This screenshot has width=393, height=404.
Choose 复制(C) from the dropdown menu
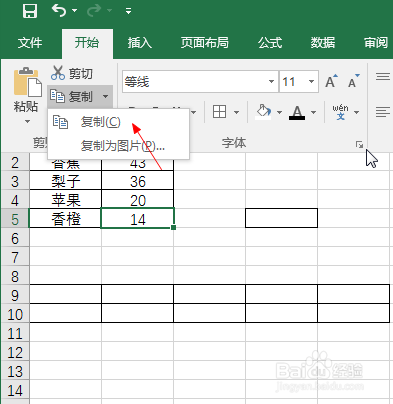118,122
